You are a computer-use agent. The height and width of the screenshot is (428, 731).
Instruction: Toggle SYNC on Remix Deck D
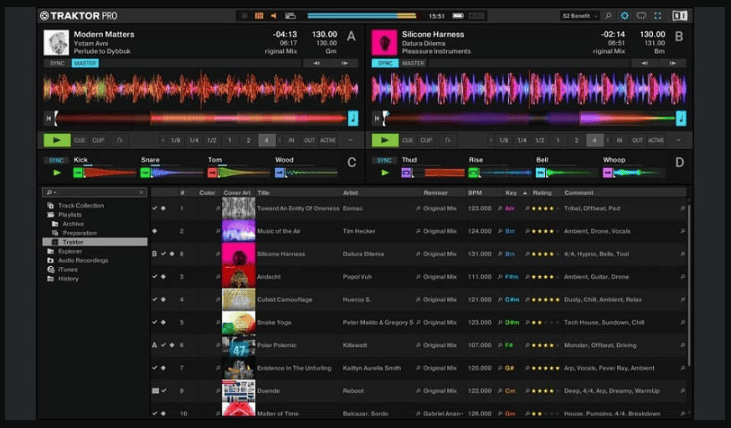[384, 160]
